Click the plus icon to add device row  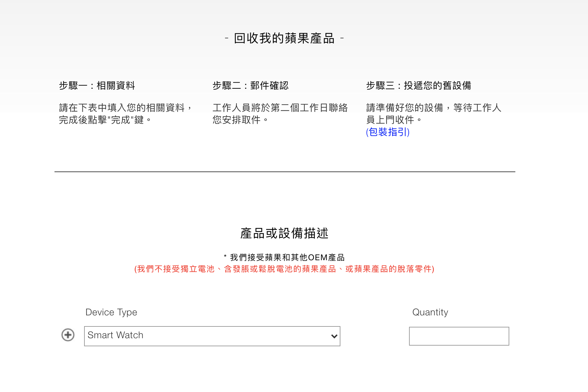(x=68, y=335)
